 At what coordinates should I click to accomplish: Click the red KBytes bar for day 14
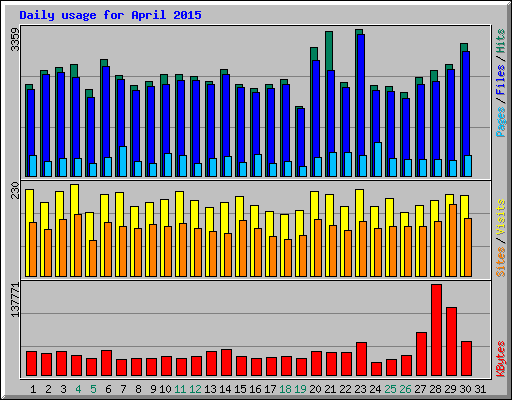(226, 363)
